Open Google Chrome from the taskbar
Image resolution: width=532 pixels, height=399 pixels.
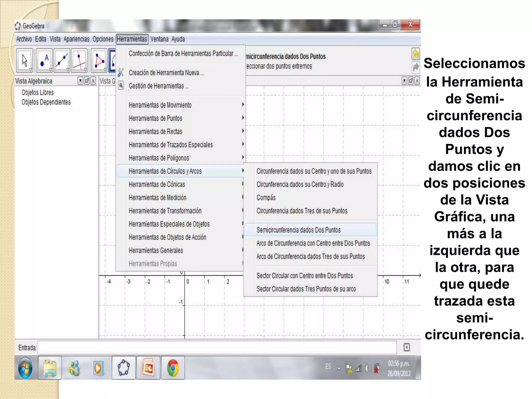coord(173,368)
